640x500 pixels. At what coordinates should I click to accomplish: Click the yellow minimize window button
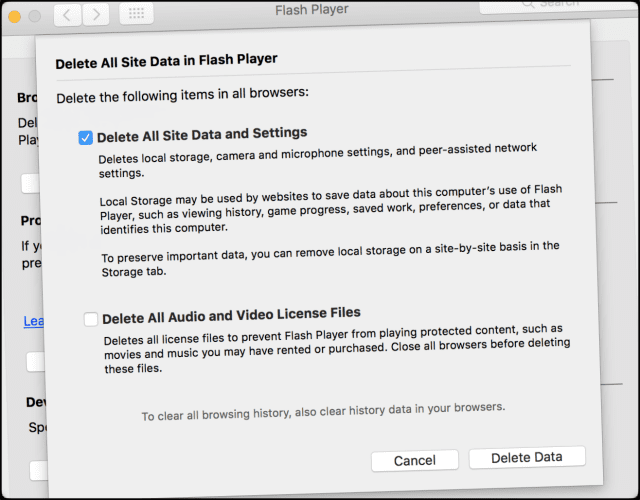pyautogui.click(x=14, y=17)
